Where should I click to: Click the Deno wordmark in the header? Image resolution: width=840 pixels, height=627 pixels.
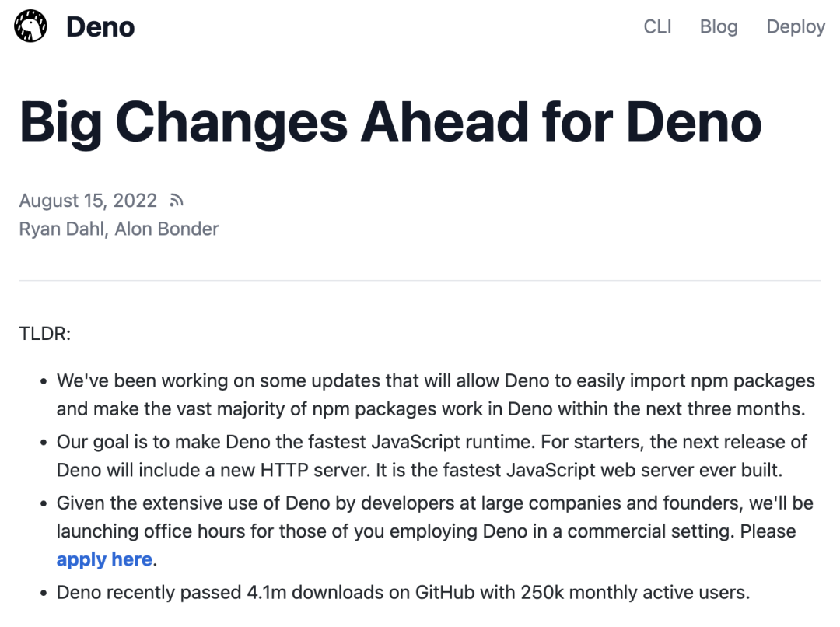tap(100, 27)
